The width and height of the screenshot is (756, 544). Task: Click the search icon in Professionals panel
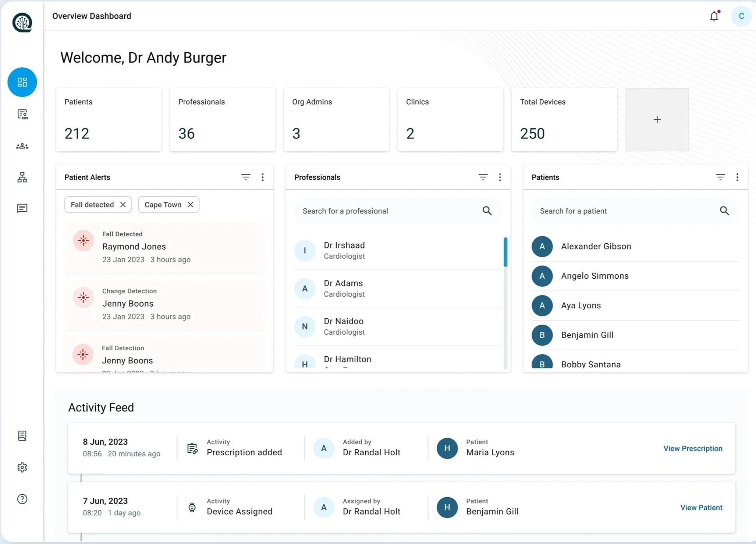(487, 211)
